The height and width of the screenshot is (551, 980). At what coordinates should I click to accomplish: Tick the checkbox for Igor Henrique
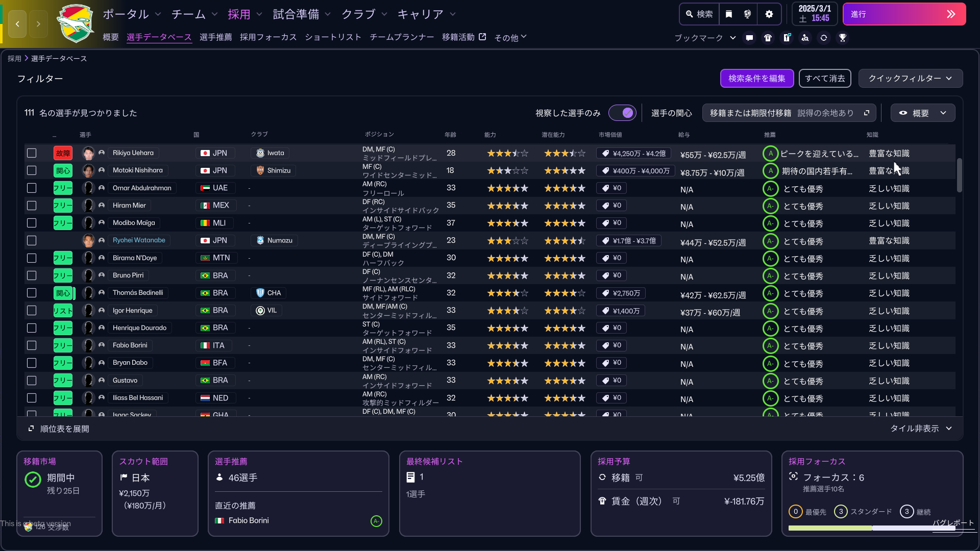[x=32, y=310]
